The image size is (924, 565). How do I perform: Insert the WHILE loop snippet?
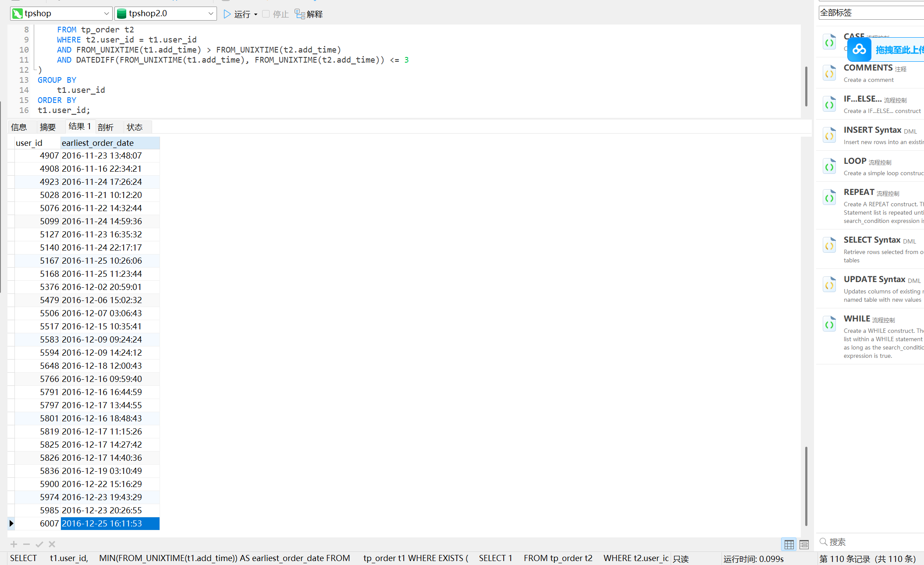[856, 319]
